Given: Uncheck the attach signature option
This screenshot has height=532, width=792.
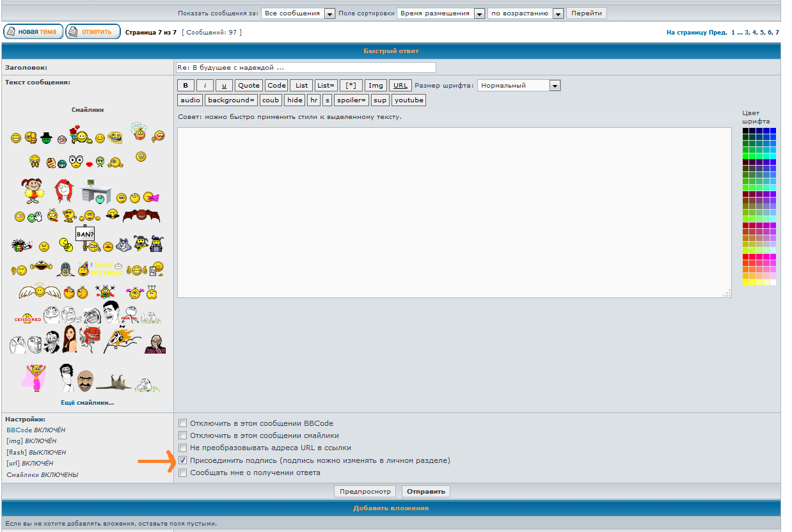Looking at the screenshot, I should 183,460.
